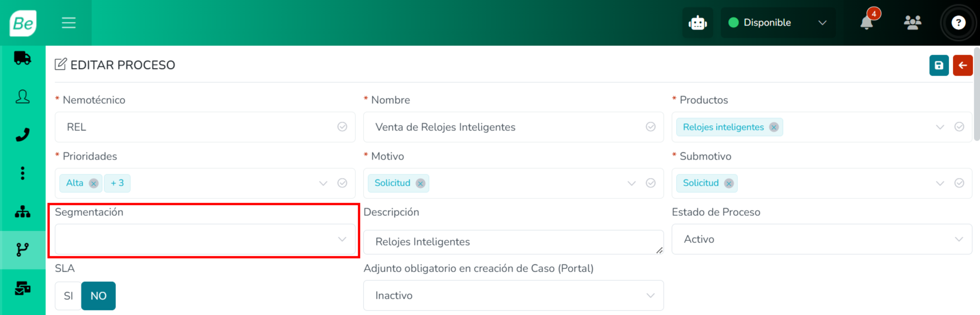Viewport: 980px width, 315px height.
Task: Open the hierarchy org-chart sidebar item
Action: 23,211
